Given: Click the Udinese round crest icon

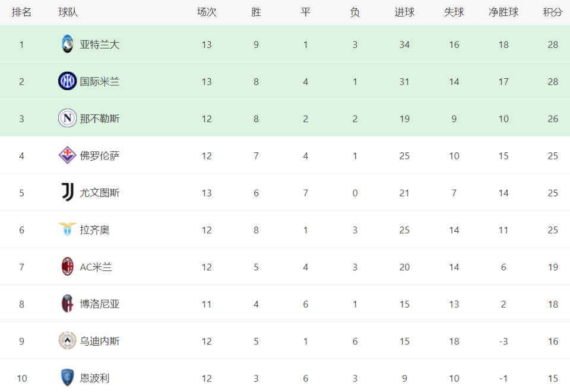Looking at the screenshot, I should [67, 340].
